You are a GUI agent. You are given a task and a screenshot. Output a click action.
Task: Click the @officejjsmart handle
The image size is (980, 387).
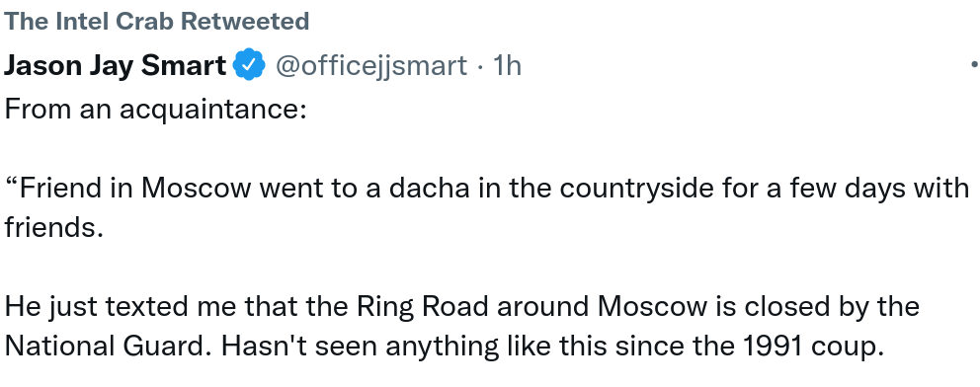coord(371,65)
